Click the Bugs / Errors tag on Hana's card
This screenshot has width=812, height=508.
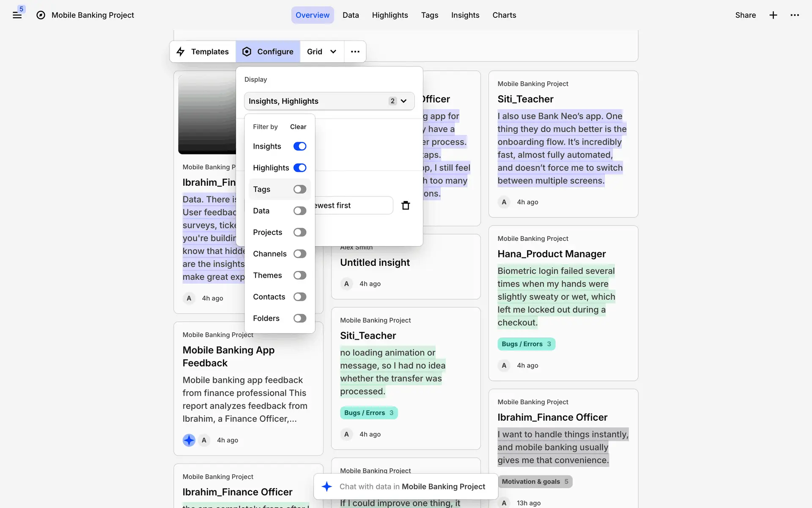[x=526, y=344]
